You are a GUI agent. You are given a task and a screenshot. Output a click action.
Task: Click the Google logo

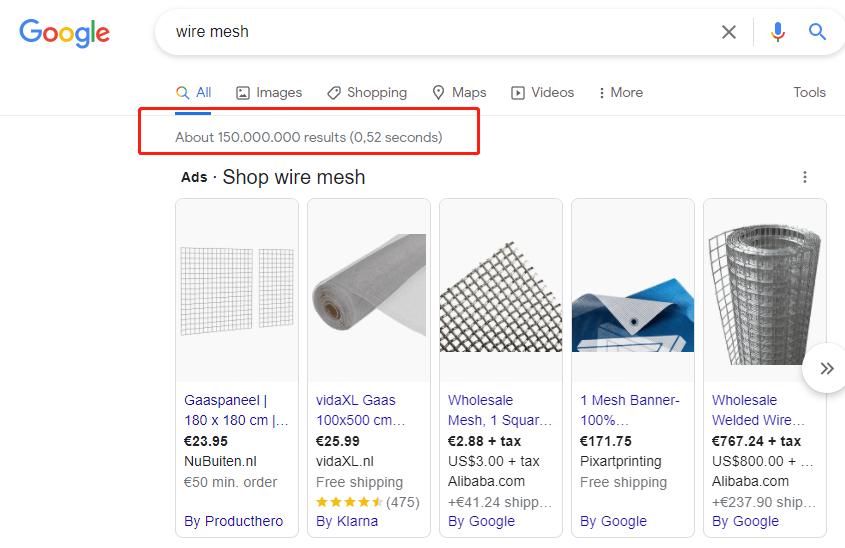click(x=64, y=32)
